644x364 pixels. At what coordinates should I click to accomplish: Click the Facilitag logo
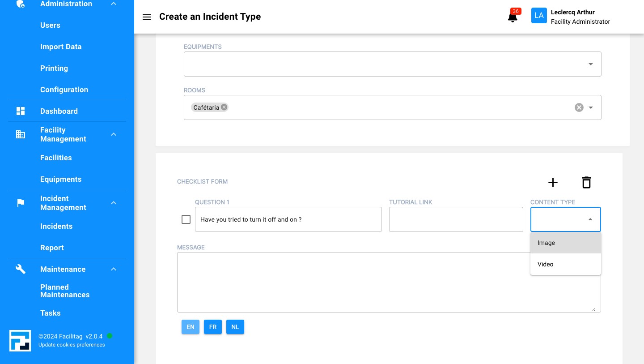20,341
